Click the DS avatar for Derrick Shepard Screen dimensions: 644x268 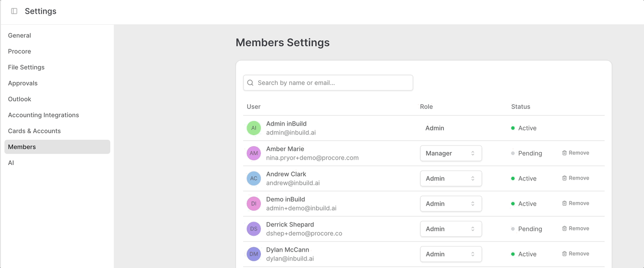254,229
